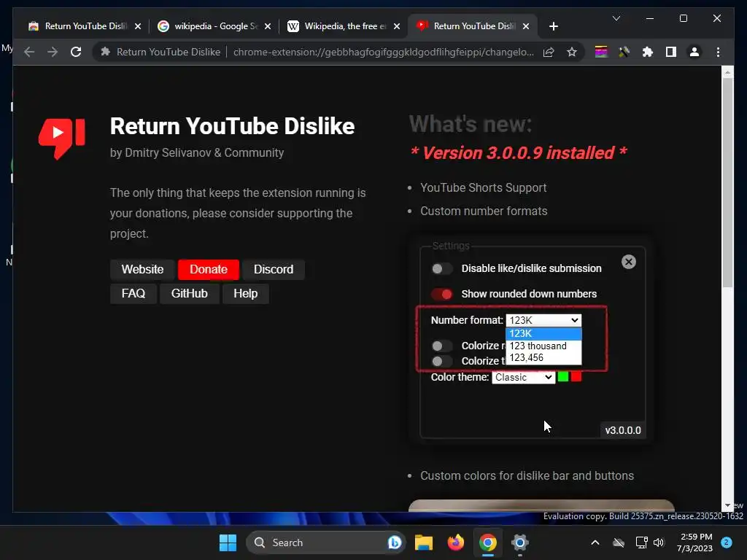The height and width of the screenshot is (560, 747).
Task: Reload the page with the refresh icon
Action: (76, 52)
